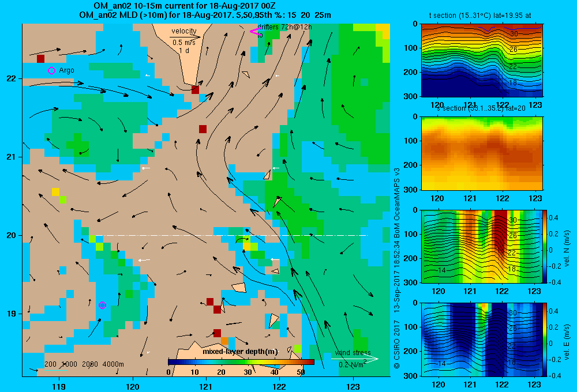Click the velocity scale arrow in legend
Viewport: 577px width, 392px height.
pyautogui.click(x=186, y=37)
